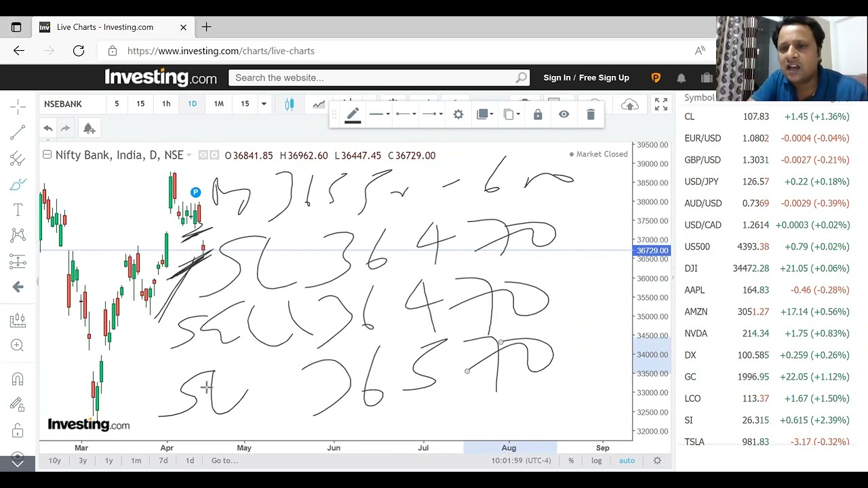Select the zoom in tool
868x488 pixels.
point(18,346)
